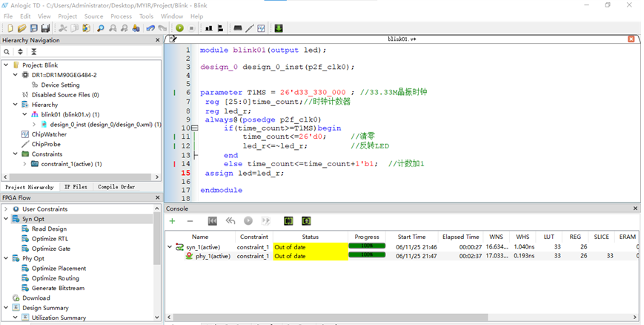Select Project Hierarchy tab

coord(30,187)
